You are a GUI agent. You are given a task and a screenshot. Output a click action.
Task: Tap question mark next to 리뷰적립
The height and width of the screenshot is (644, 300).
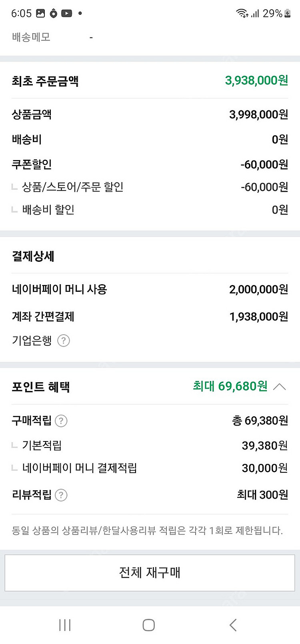click(x=61, y=495)
